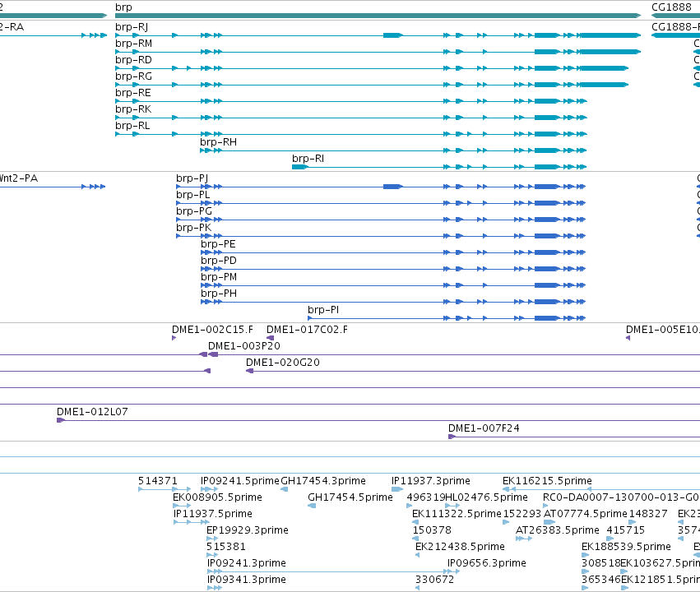This screenshot has width=700, height=592.
Task: Select EST 514371
Action: (x=158, y=481)
